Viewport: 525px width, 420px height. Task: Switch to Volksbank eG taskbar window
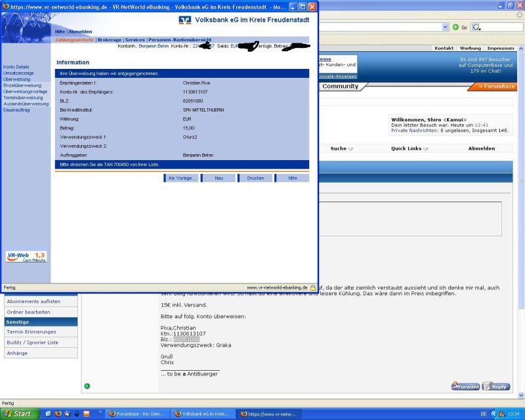coord(203,414)
